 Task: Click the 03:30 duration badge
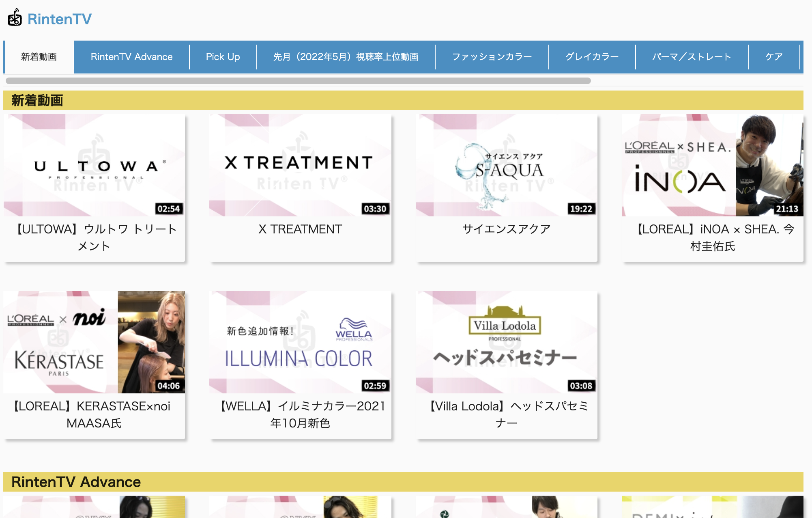(x=375, y=209)
